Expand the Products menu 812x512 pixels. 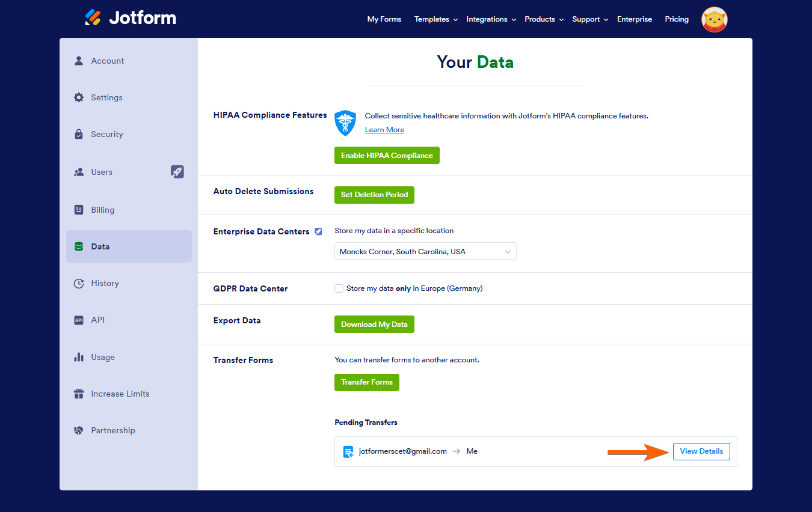tap(544, 19)
